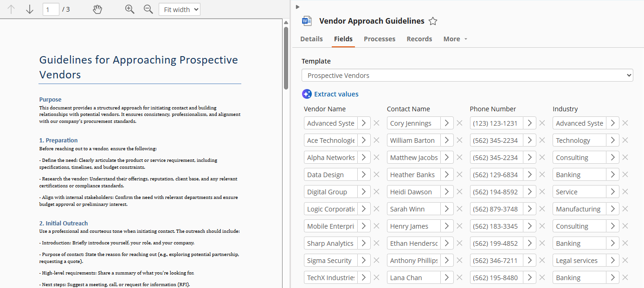The image size is (644, 288).
Task: Open the More tab dropdown
Action: click(455, 39)
